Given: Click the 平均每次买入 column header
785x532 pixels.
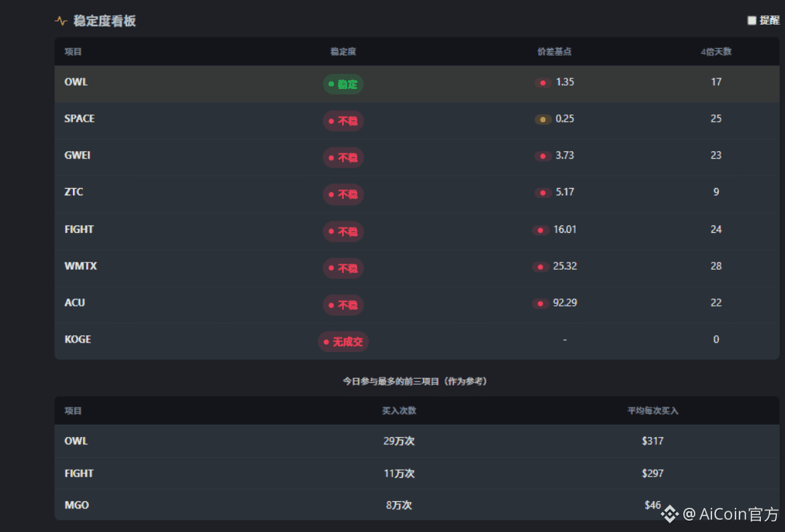Looking at the screenshot, I should [x=652, y=411].
